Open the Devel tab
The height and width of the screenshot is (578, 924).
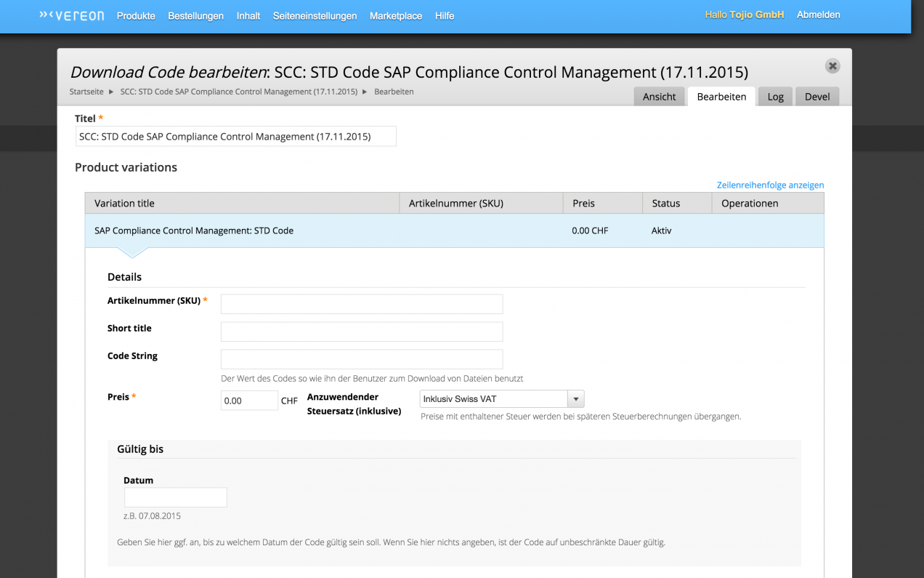pos(816,97)
